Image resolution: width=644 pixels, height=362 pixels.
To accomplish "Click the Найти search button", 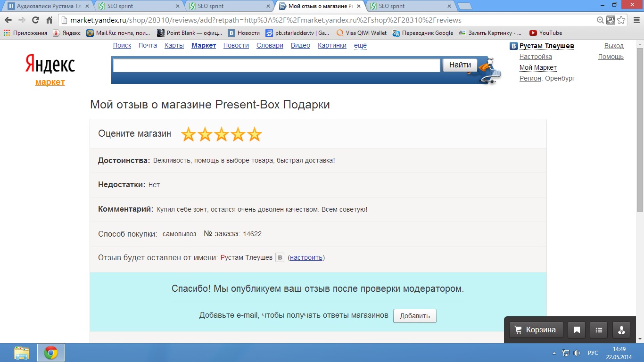I will (x=460, y=65).
